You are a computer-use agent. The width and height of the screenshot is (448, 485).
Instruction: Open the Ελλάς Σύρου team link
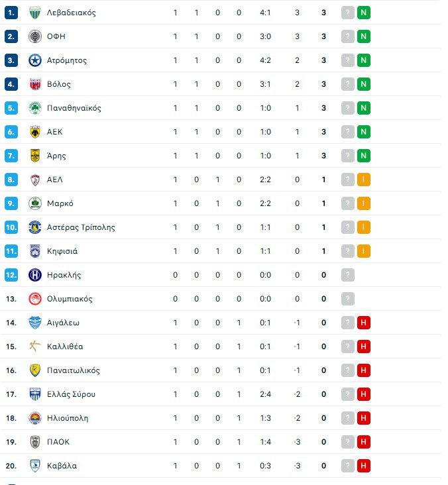pyautogui.click(x=72, y=394)
